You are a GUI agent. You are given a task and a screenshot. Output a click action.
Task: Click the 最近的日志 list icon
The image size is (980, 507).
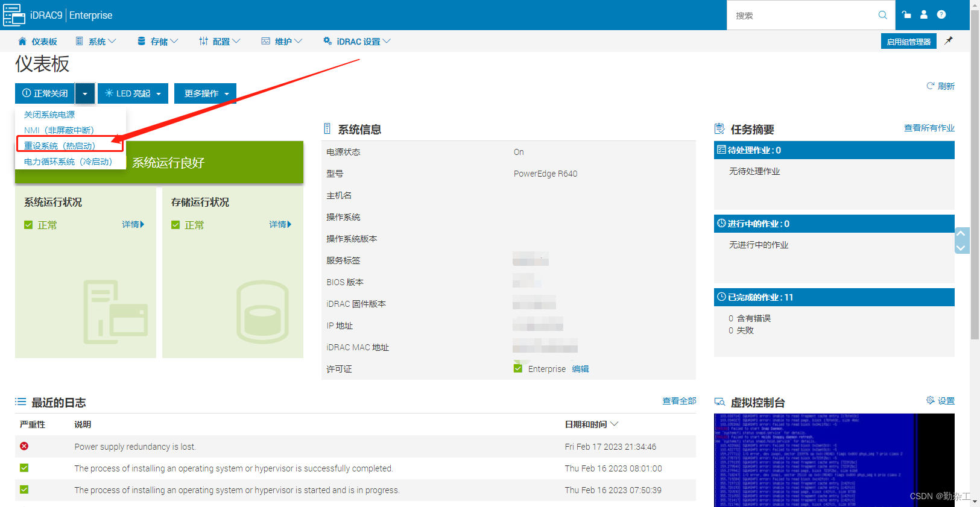[x=21, y=402]
